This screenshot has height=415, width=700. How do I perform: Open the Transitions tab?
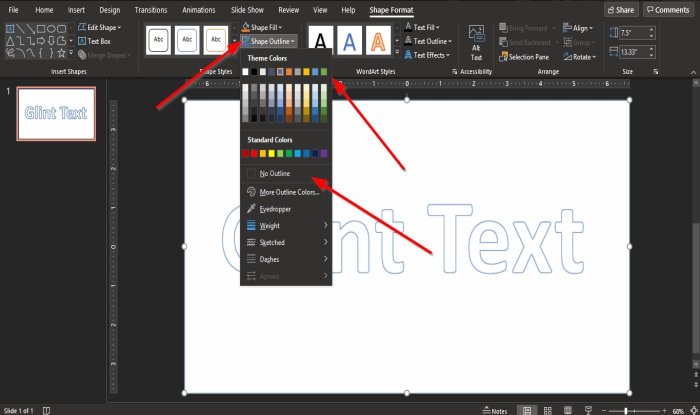tap(151, 10)
